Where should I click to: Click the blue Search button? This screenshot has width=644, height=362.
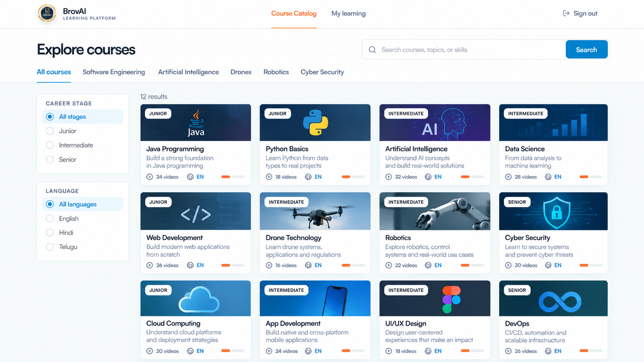pos(586,50)
